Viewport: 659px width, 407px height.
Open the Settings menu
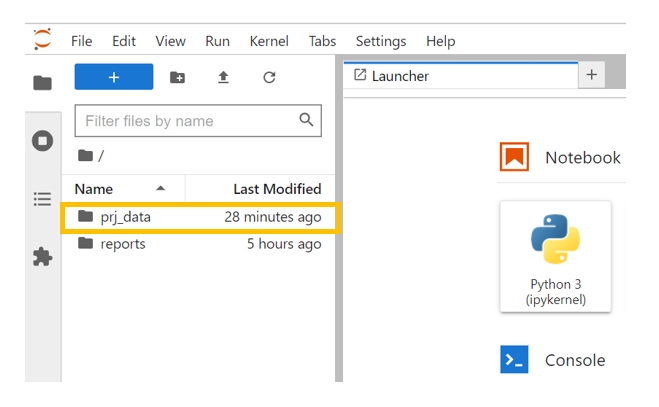click(381, 41)
